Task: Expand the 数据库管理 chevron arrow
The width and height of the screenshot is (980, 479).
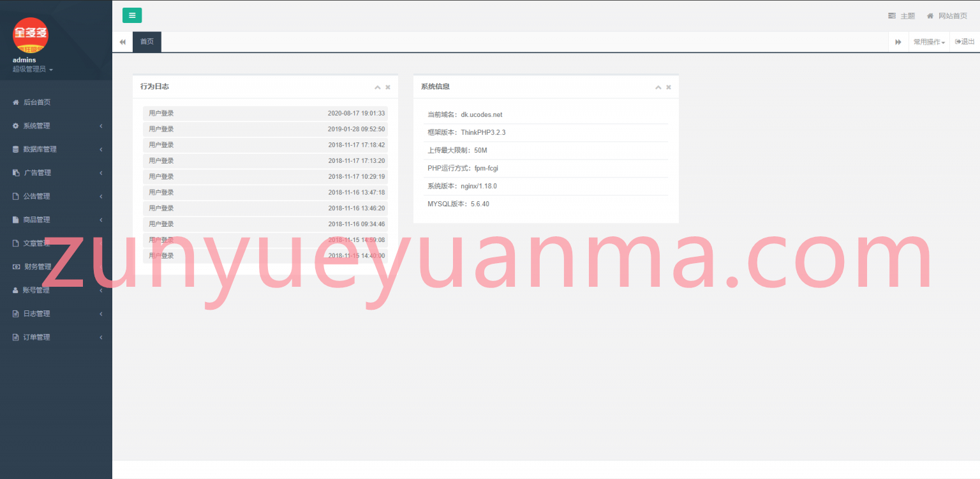Action: [x=101, y=149]
